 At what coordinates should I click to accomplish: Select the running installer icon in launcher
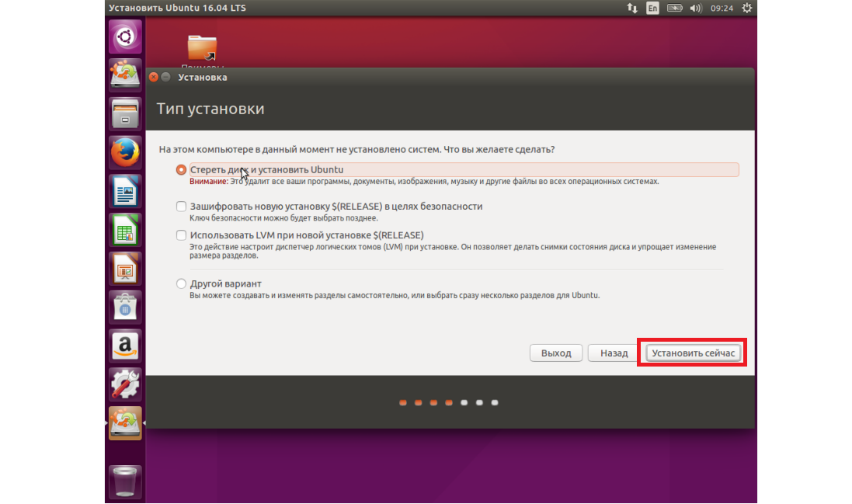pyautogui.click(x=125, y=423)
